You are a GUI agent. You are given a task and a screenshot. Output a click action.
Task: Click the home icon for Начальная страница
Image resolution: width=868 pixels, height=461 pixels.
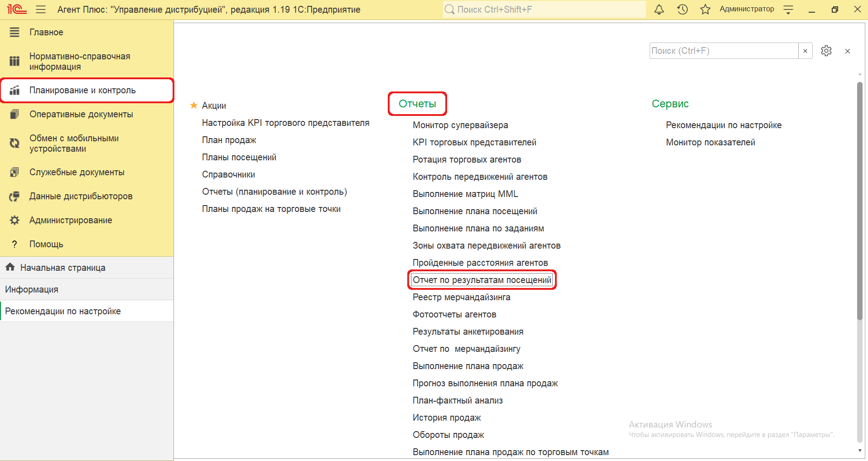point(10,267)
